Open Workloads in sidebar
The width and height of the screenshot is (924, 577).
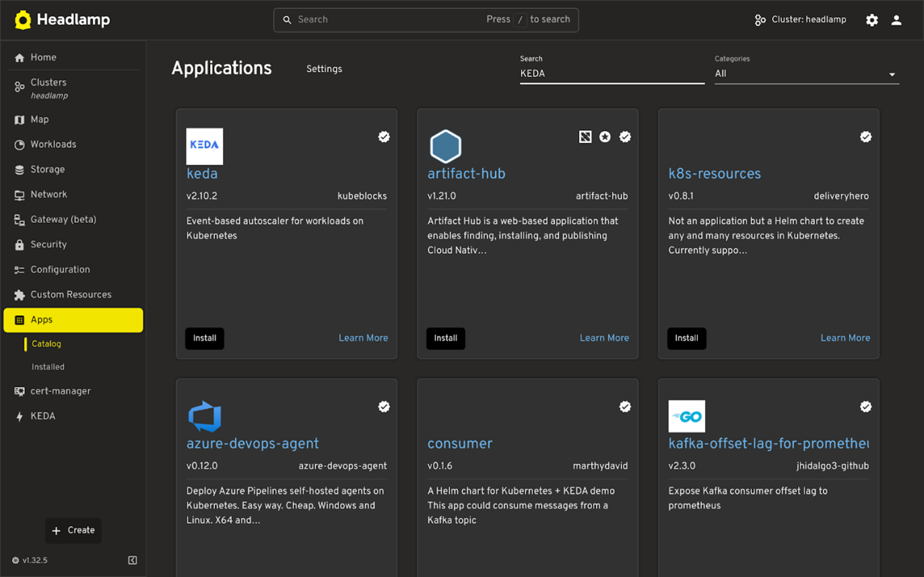(x=73, y=145)
